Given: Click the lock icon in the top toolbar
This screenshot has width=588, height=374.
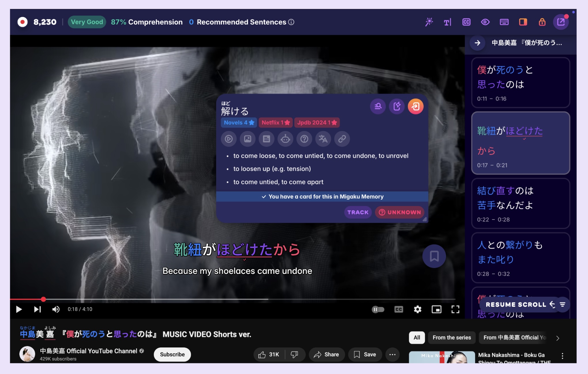Looking at the screenshot, I should [542, 22].
